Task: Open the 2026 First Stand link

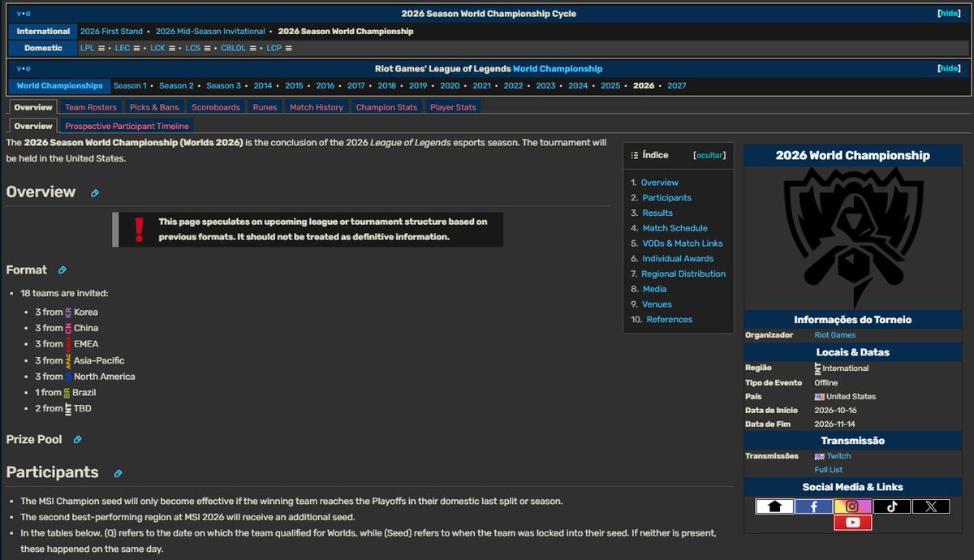Action: click(113, 32)
